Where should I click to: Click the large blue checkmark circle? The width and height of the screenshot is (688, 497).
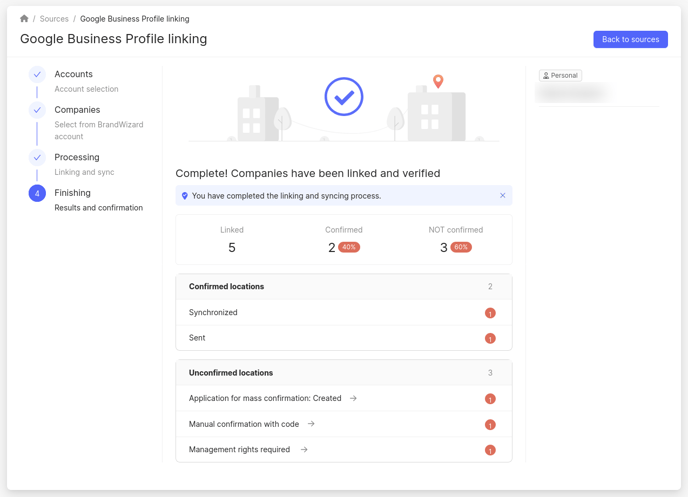pos(344,97)
